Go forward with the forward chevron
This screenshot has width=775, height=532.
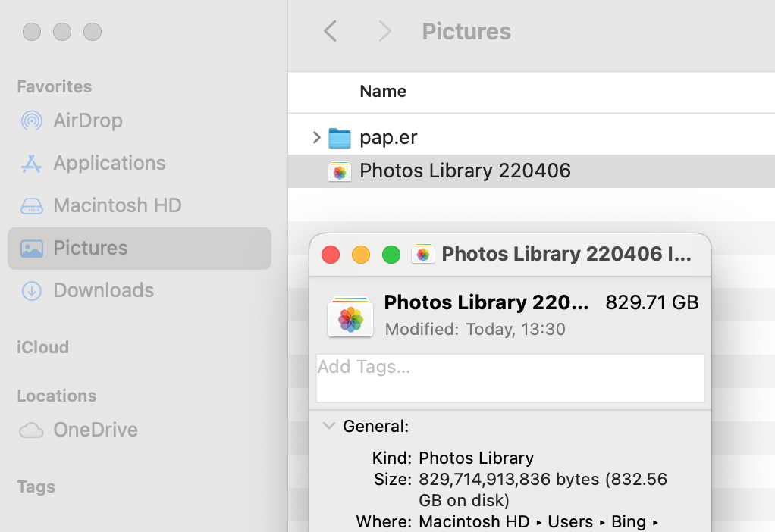[x=384, y=32]
